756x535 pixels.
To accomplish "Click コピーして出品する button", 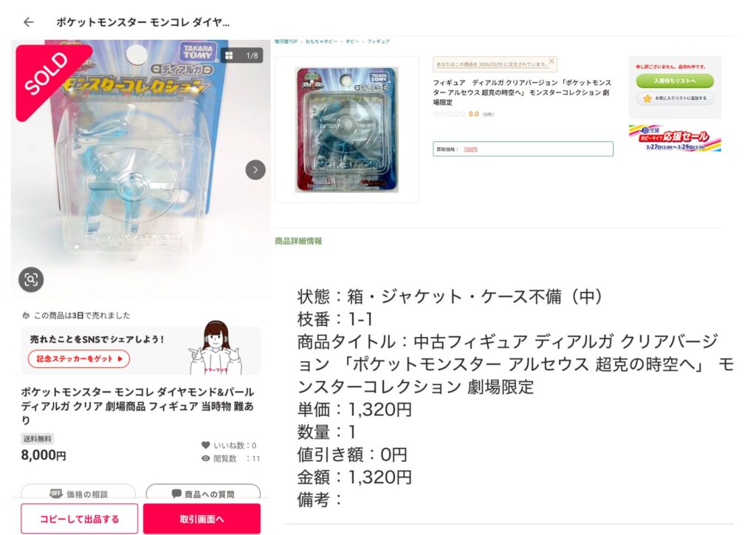I will [x=80, y=519].
